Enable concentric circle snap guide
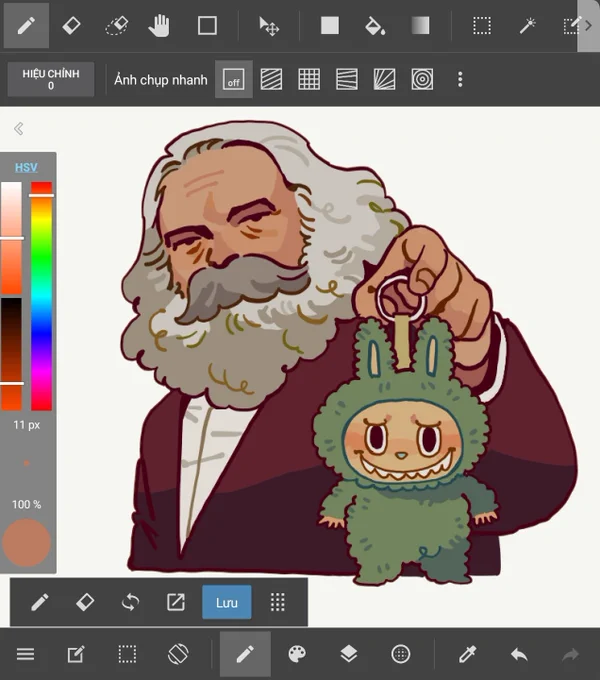The image size is (600, 680). pos(422,79)
